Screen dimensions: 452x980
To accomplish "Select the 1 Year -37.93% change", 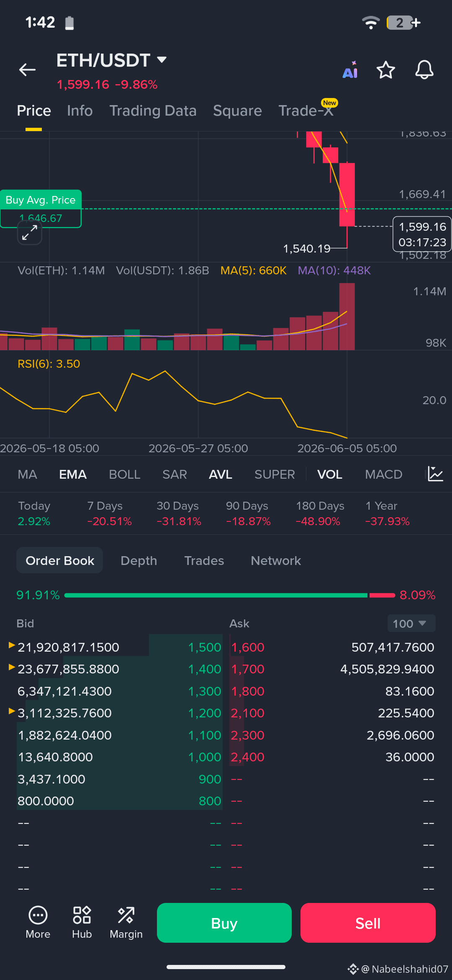I will [x=387, y=513].
